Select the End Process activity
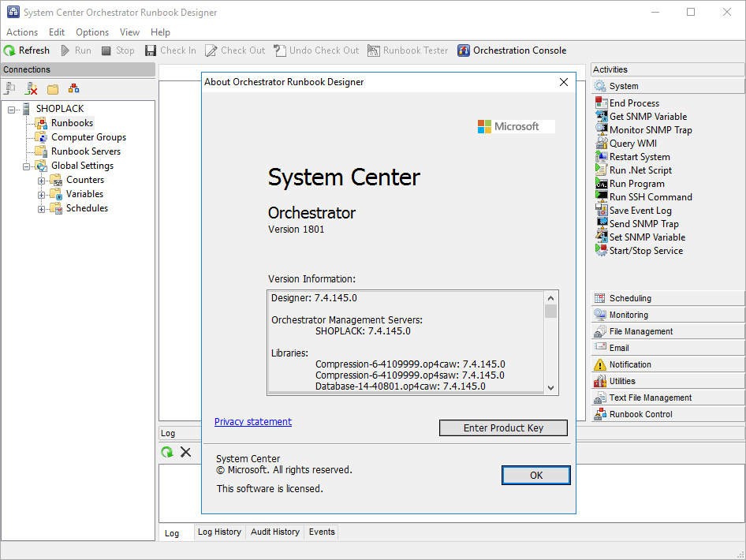 pyautogui.click(x=628, y=103)
